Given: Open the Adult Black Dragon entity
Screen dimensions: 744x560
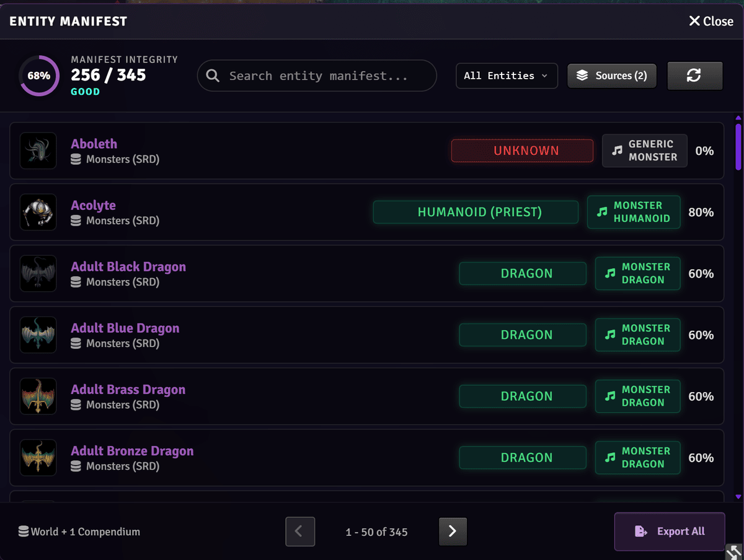Looking at the screenshot, I should 128,266.
